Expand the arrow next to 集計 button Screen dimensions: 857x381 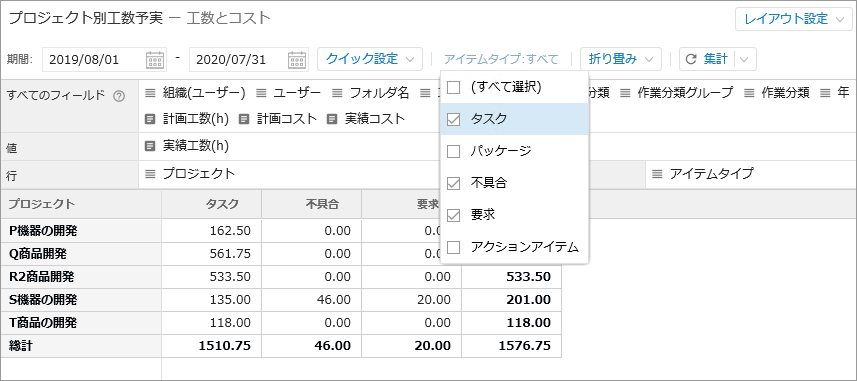coord(746,60)
